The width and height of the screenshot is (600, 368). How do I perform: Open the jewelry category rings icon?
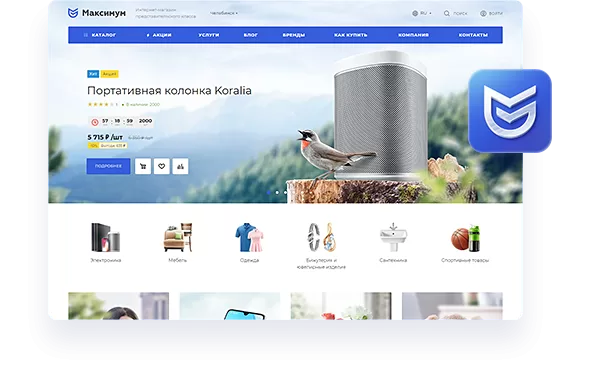321,237
